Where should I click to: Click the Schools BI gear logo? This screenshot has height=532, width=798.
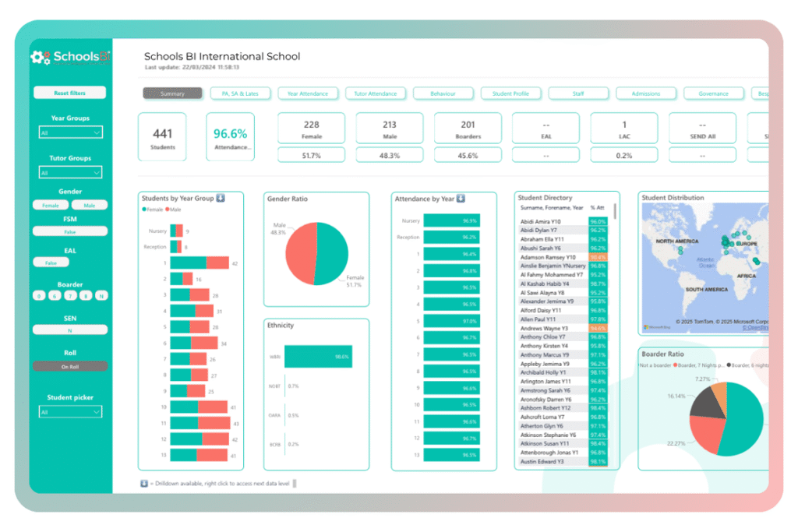pos(40,57)
